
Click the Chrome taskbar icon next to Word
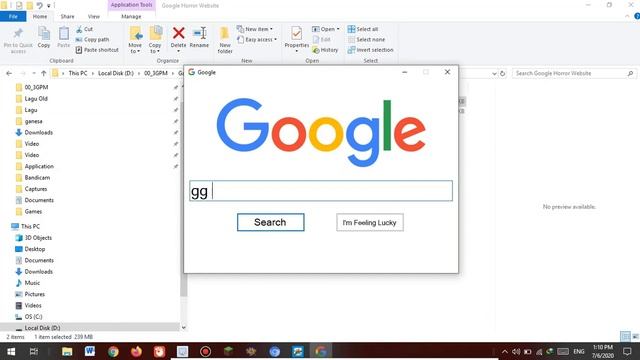(113, 351)
